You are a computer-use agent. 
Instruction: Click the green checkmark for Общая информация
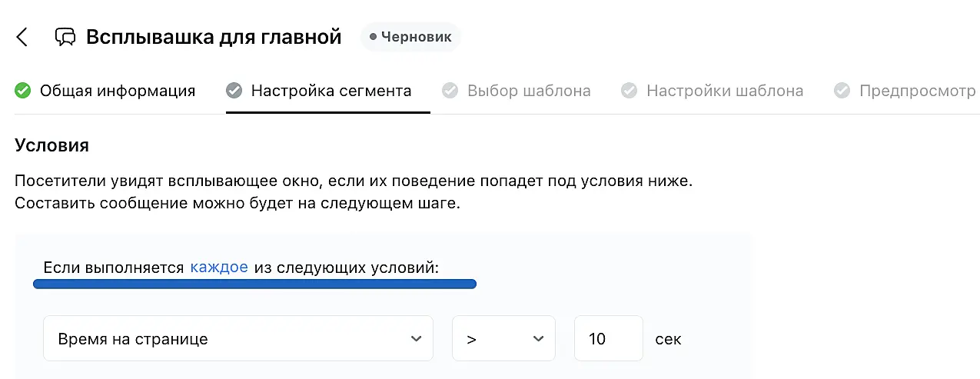point(23,91)
